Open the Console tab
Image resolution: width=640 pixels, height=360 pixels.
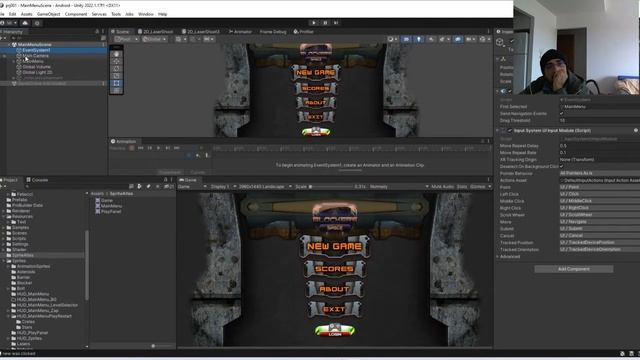[37, 180]
